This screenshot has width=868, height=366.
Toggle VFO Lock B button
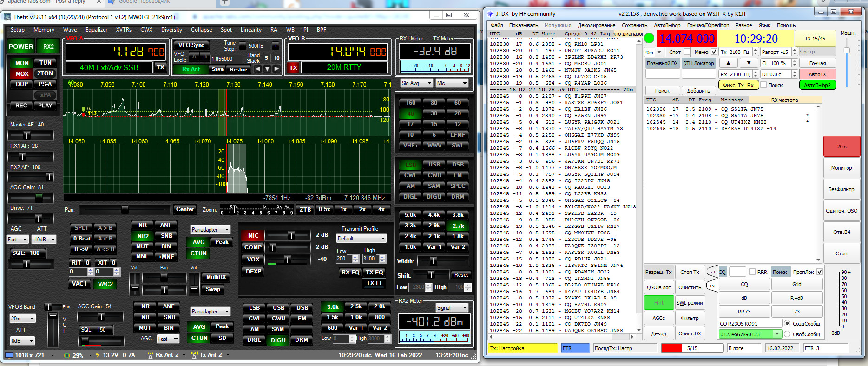coord(204,56)
